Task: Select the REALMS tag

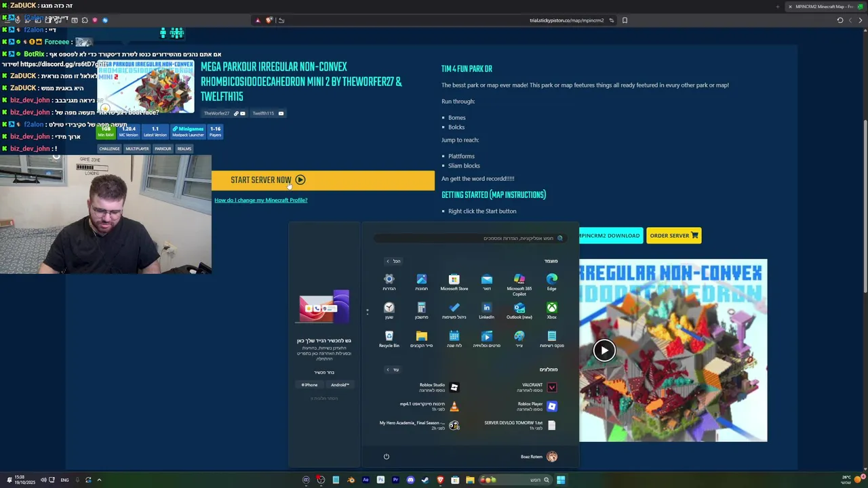Action: (x=184, y=148)
